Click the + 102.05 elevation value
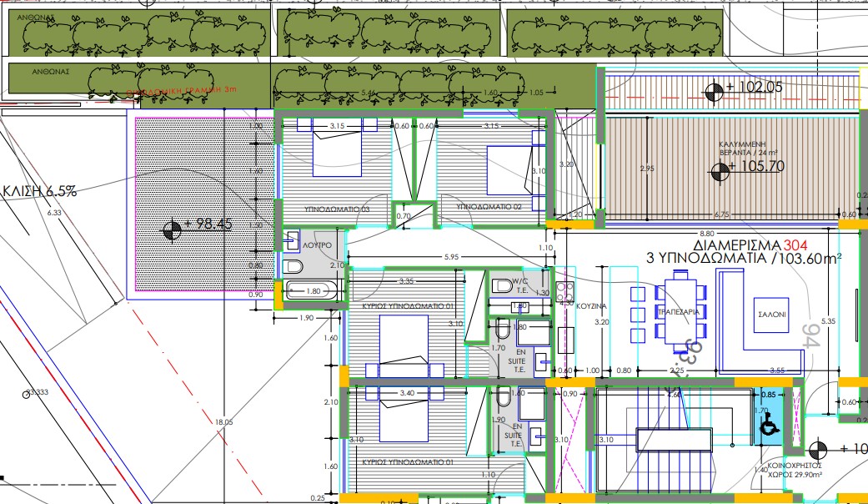 pos(754,87)
